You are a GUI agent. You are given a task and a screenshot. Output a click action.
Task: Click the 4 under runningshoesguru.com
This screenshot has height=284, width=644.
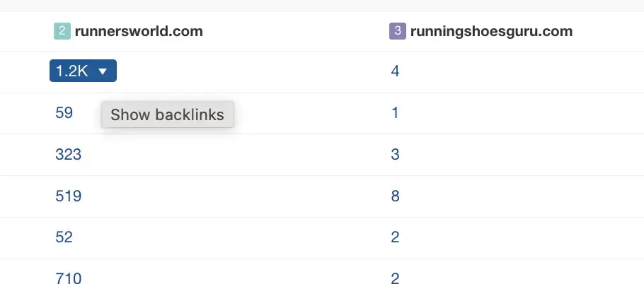395,71
